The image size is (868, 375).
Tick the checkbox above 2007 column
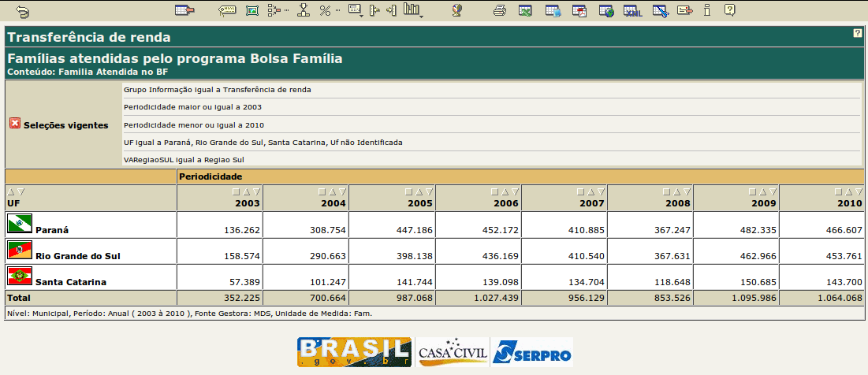(580, 191)
